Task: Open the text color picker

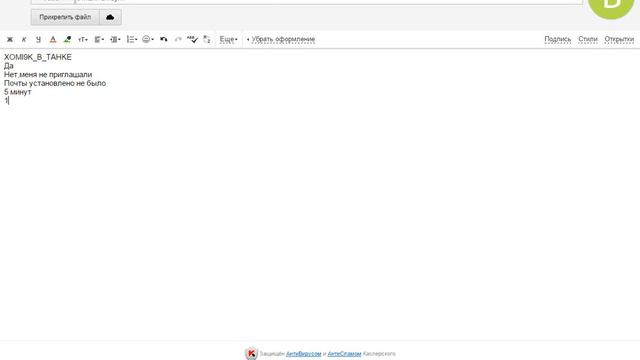Action: [x=53, y=40]
